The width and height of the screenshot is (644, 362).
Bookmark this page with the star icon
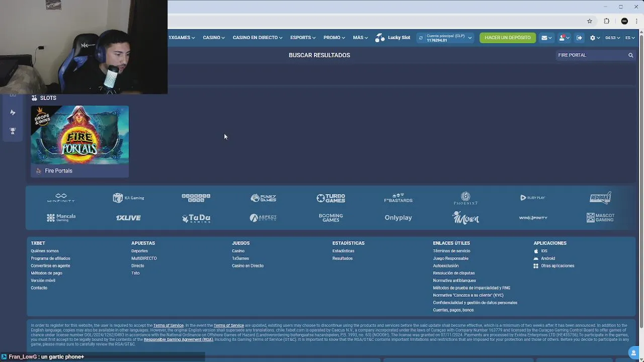click(x=590, y=21)
